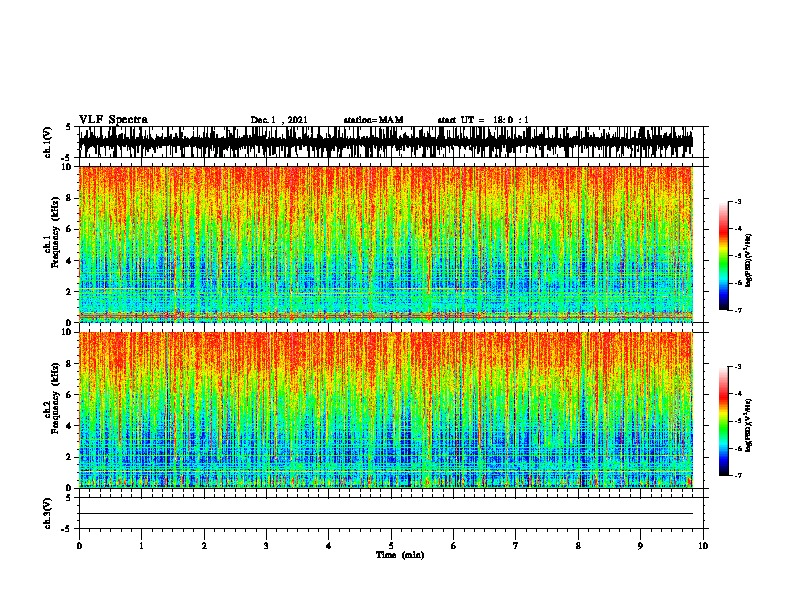Screen dimensions: 792x612
Task: Click the time axis tick label "5"
Action: [x=391, y=546]
